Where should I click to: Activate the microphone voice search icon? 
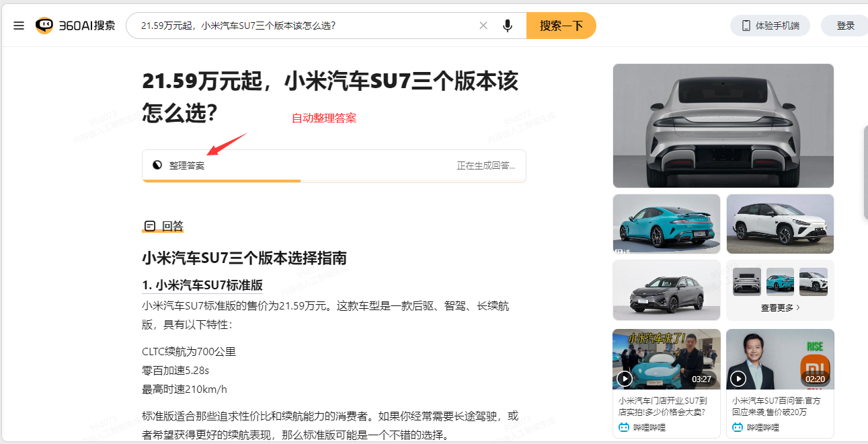(508, 26)
